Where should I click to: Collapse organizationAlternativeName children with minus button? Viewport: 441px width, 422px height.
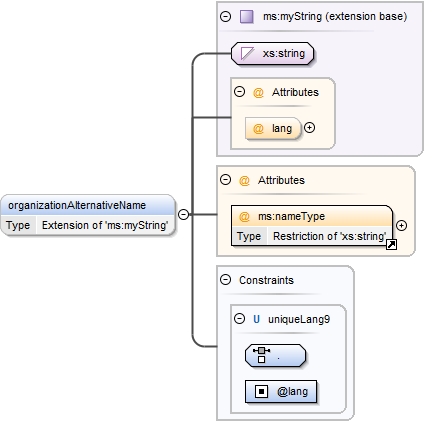(x=183, y=214)
